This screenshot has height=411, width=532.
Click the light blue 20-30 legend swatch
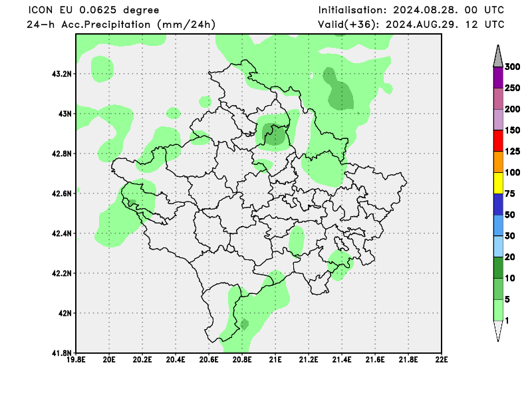(x=498, y=246)
